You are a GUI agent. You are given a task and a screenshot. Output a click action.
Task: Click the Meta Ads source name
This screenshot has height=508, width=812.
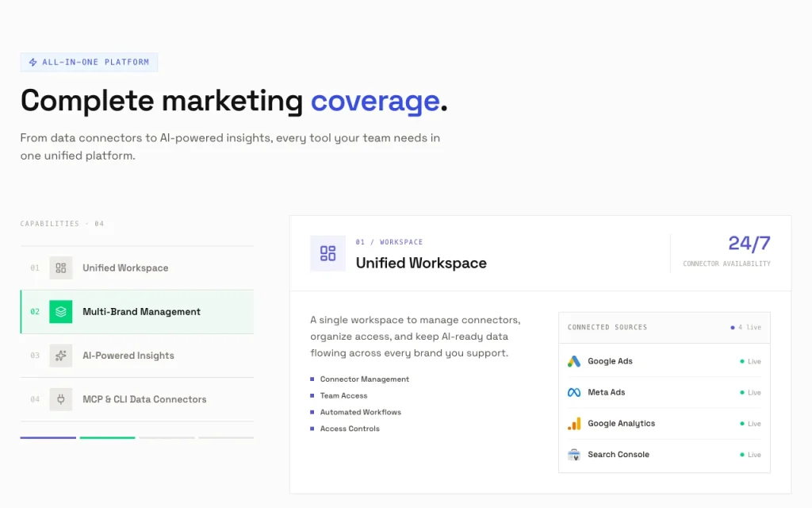click(607, 392)
